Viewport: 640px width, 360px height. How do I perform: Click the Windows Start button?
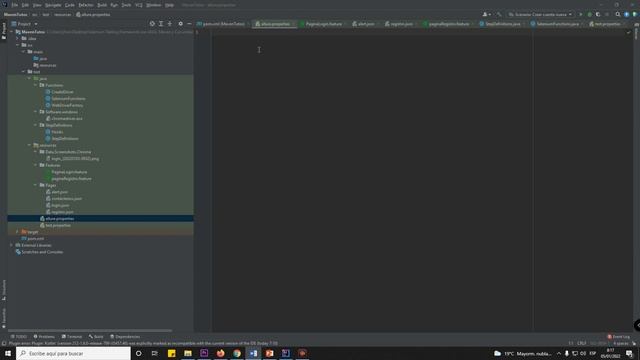[x=8, y=353]
